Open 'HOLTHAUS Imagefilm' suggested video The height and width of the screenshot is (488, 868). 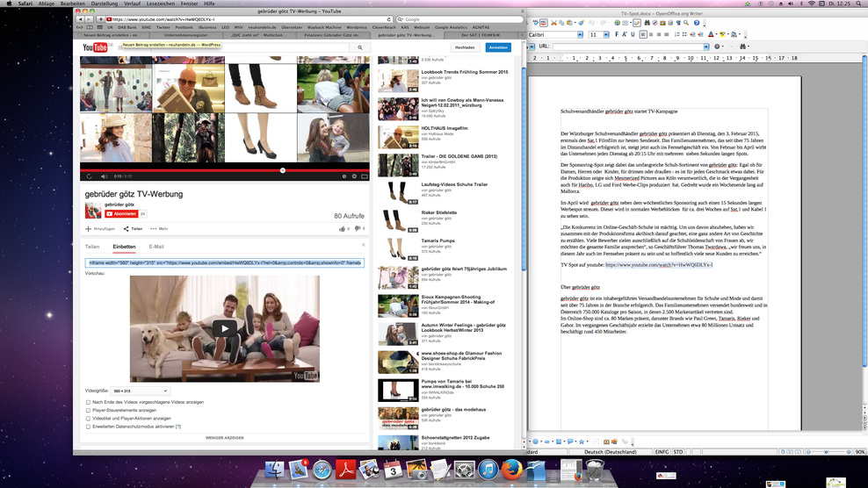click(x=445, y=128)
